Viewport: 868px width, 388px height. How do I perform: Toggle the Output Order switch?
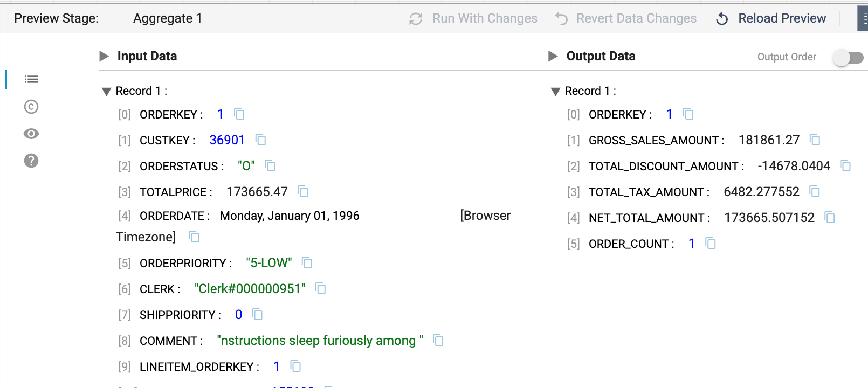tap(848, 57)
